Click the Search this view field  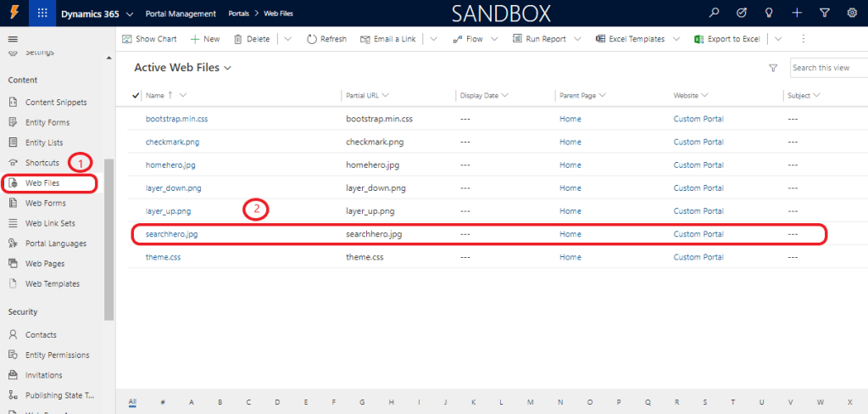pyautogui.click(x=827, y=68)
